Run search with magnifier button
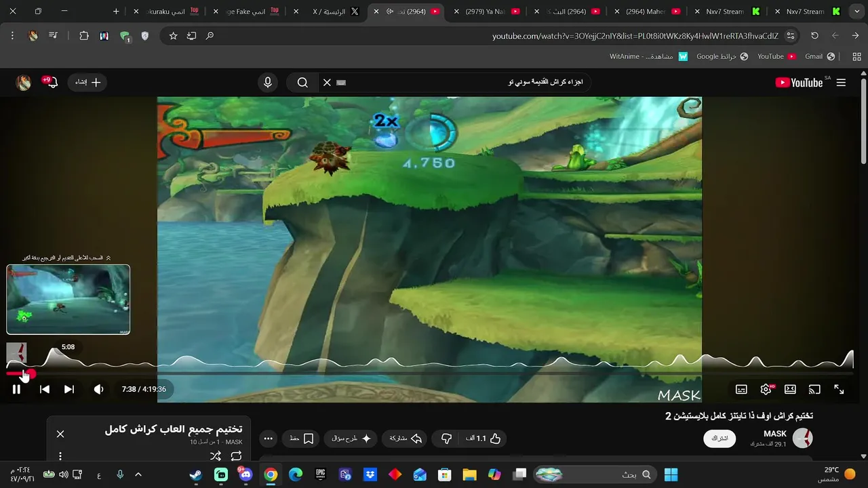Screen dimensions: 868x488 pyautogui.click(x=302, y=82)
